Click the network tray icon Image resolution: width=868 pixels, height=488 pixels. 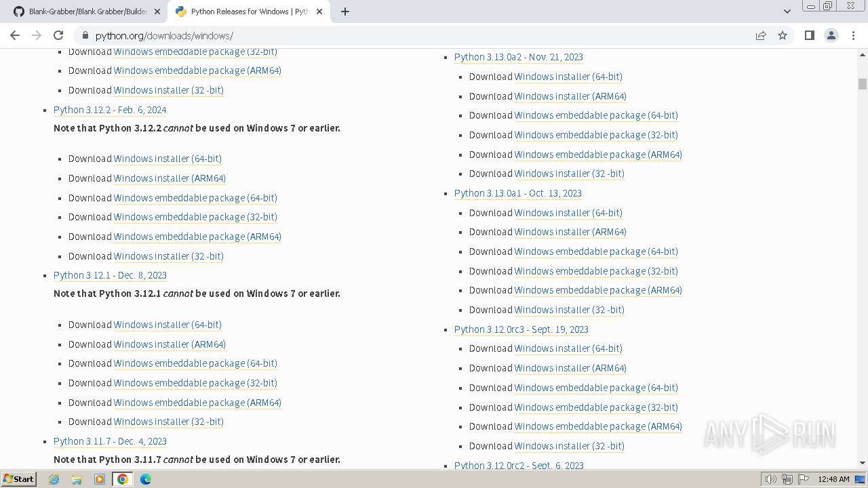(787, 479)
